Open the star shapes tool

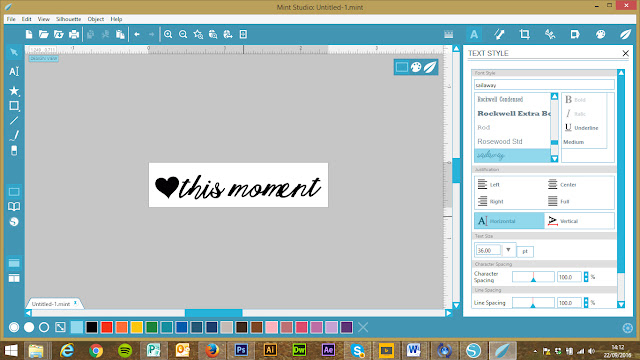pyautogui.click(x=14, y=90)
